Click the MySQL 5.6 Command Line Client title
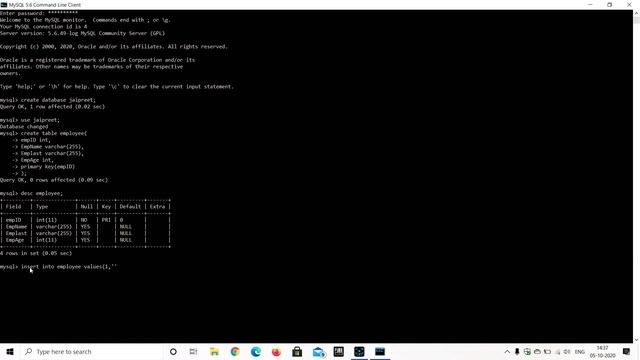The width and height of the screenshot is (640, 360). 44,4
